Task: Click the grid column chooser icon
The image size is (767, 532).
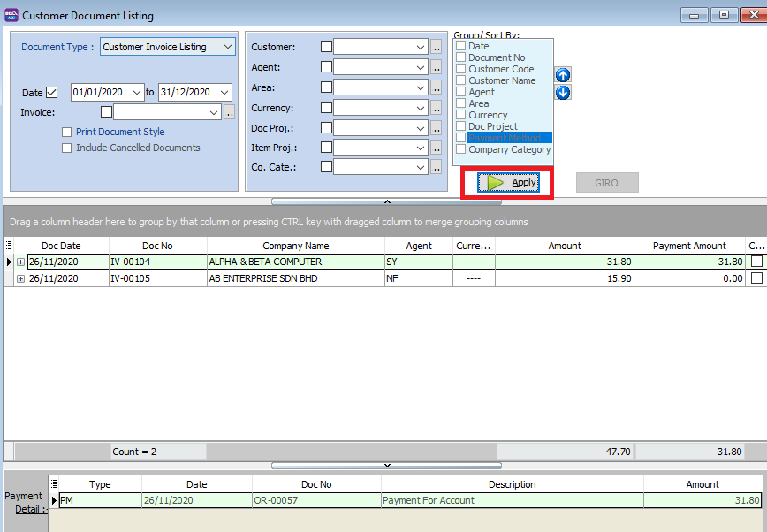Action: pyautogui.click(x=9, y=246)
